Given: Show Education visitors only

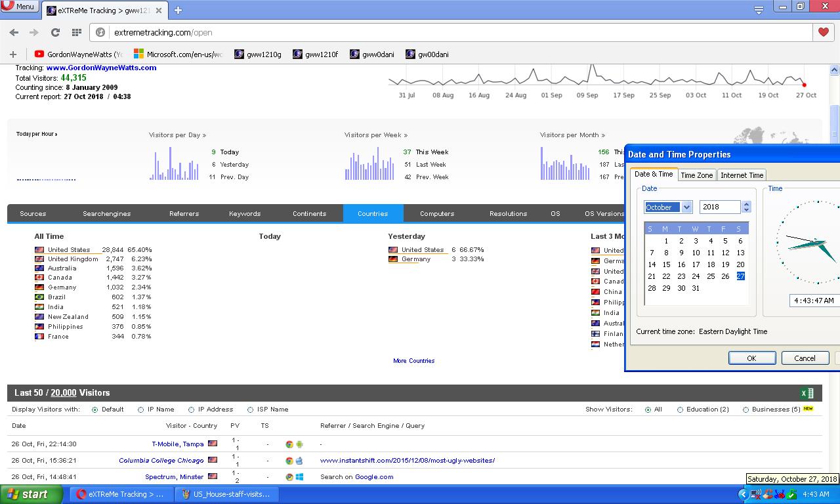Looking at the screenshot, I should coord(681,409).
